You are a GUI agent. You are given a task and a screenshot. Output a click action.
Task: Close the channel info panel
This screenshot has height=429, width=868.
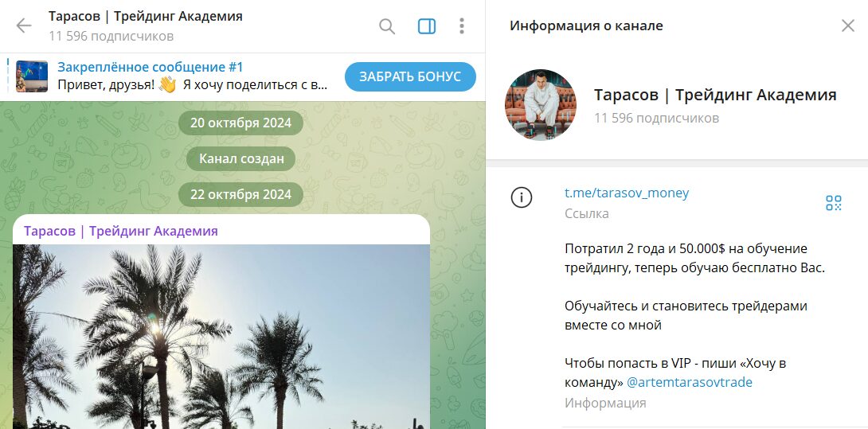847,25
